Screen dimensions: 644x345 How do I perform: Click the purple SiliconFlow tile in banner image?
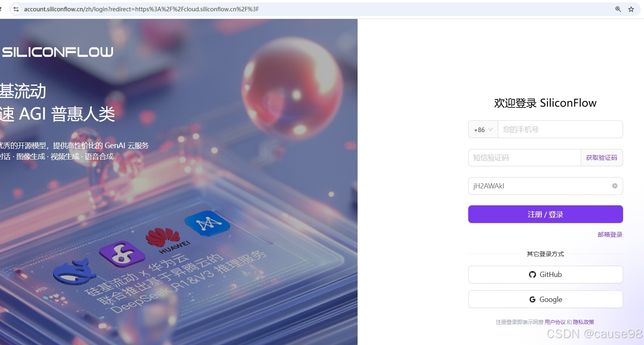pyautogui.click(x=122, y=254)
